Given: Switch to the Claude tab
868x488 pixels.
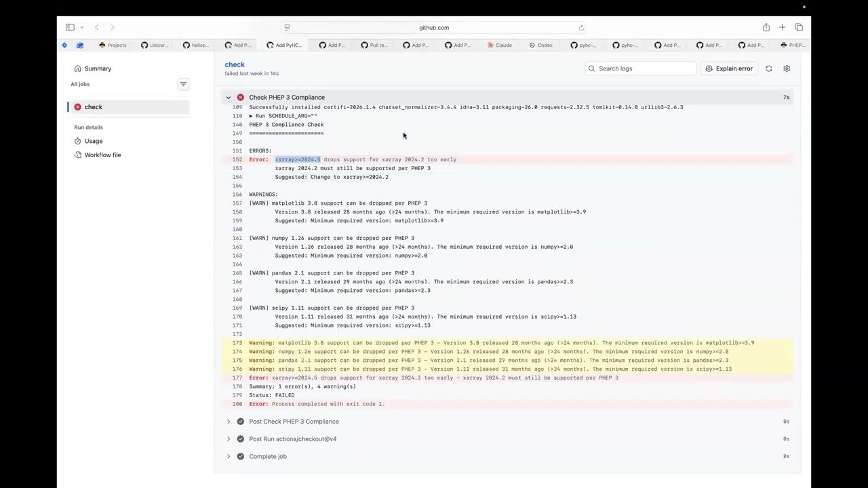Looking at the screenshot, I should 500,45.
